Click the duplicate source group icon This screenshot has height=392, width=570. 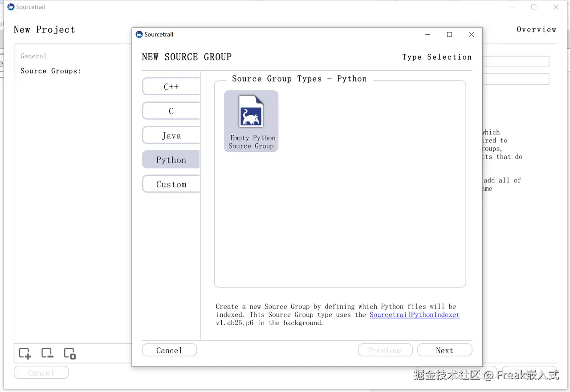70,353
